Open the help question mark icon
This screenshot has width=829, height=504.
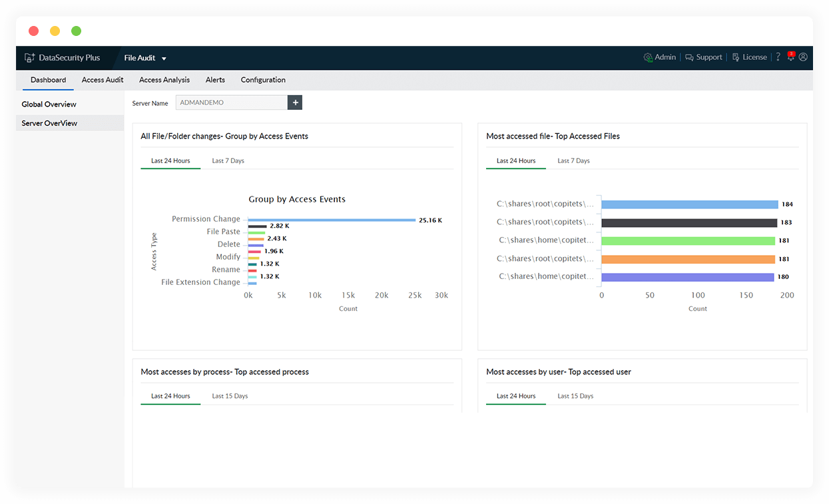pos(778,57)
